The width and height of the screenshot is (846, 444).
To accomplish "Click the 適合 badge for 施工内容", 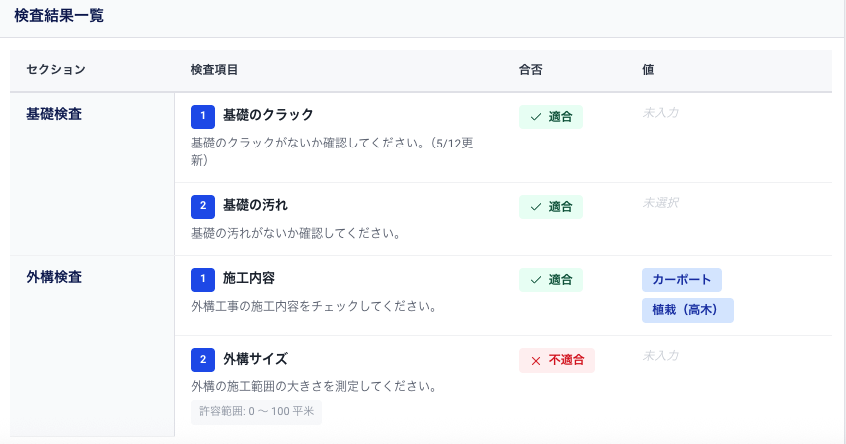I will 550,280.
